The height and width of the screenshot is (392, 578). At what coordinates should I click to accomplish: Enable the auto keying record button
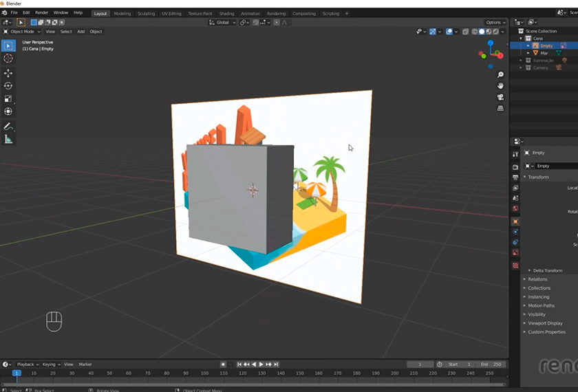[223, 364]
